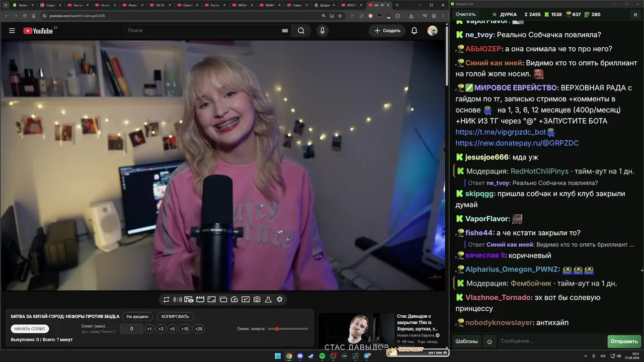
Task: Click the Очистить button in chat
Action: [465, 15]
